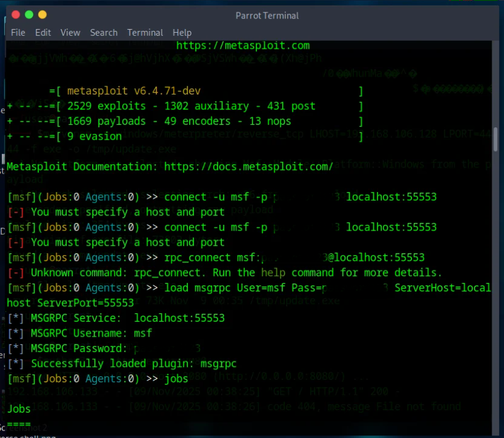Click 'MSGRPC Username: msf' line
Viewport: 504px width, 438px height.
(80, 333)
